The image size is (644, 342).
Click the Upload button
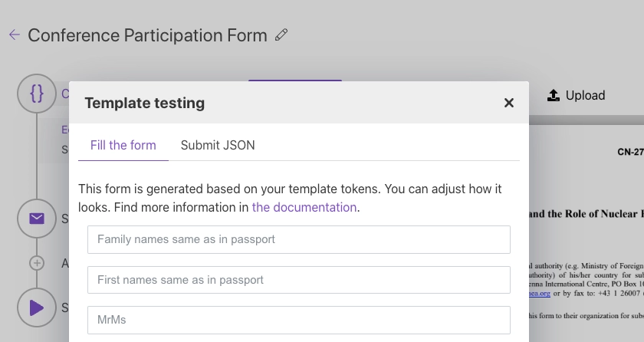click(577, 95)
